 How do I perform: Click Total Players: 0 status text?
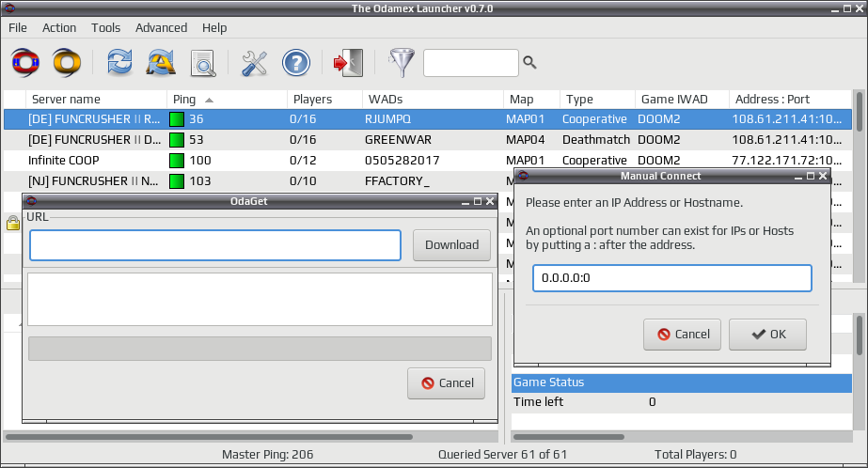click(695, 455)
